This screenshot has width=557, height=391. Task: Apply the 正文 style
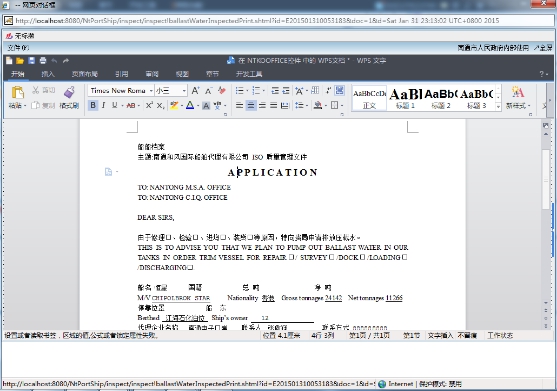(x=369, y=98)
